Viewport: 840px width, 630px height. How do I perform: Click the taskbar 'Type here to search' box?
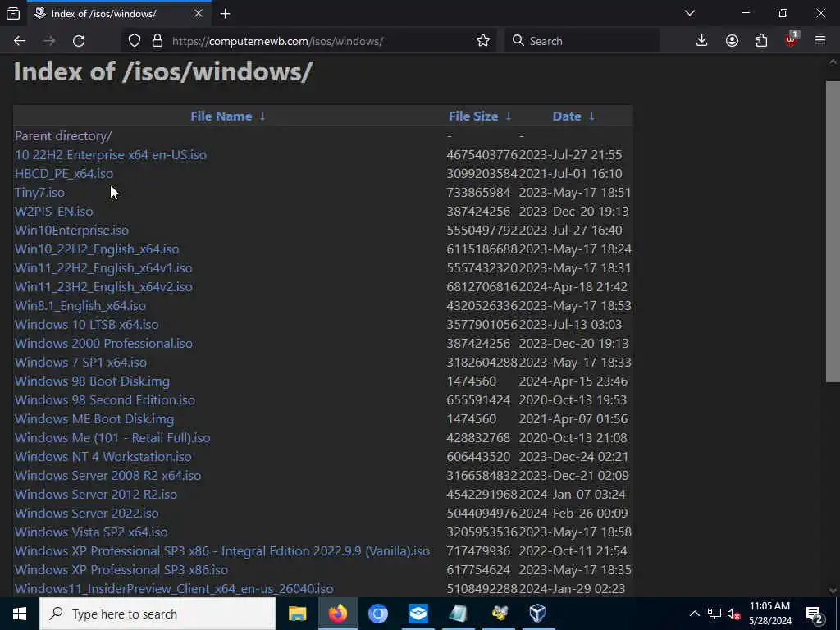click(x=157, y=614)
